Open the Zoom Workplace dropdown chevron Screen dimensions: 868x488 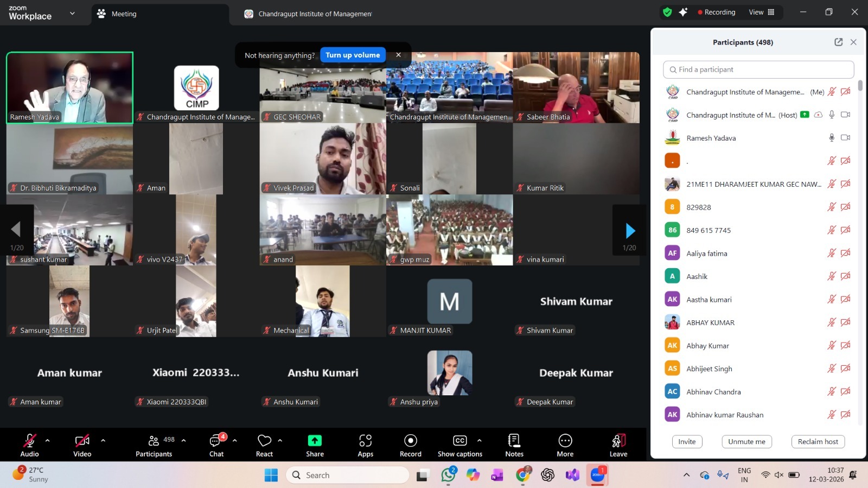(x=72, y=14)
